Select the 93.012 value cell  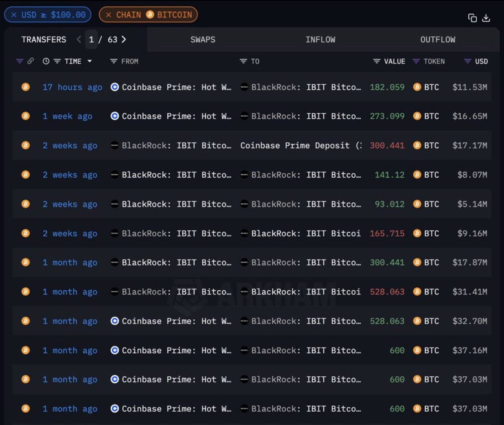(389, 204)
